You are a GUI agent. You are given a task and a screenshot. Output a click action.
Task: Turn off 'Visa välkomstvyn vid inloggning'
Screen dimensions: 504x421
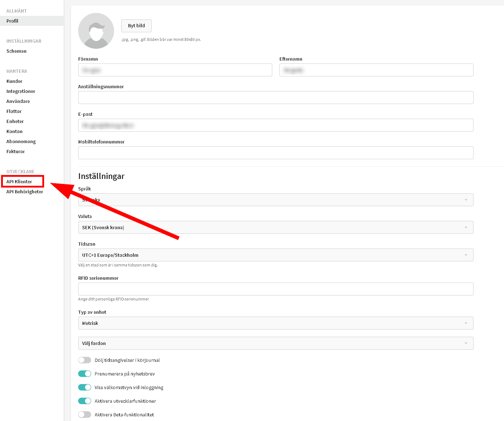(85, 387)
